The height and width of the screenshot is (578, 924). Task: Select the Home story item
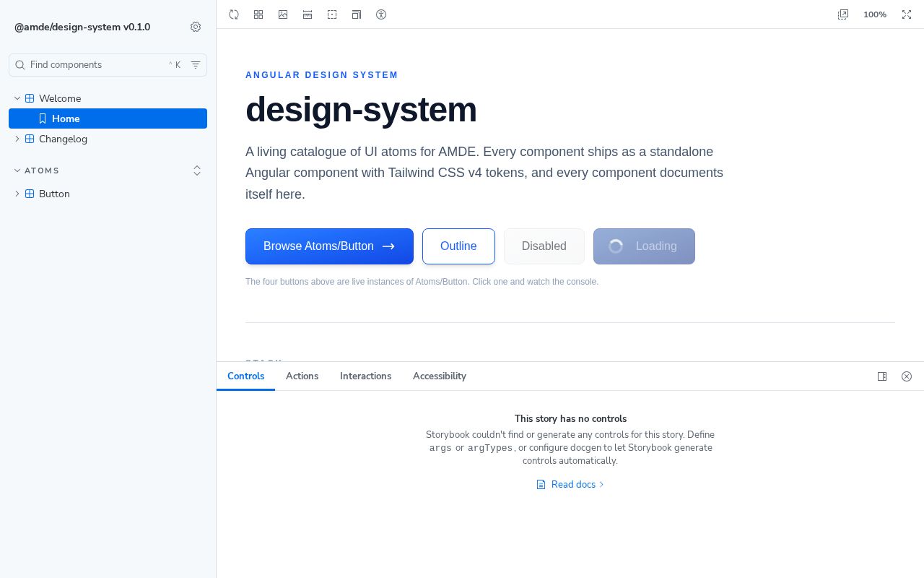point(108,118)
